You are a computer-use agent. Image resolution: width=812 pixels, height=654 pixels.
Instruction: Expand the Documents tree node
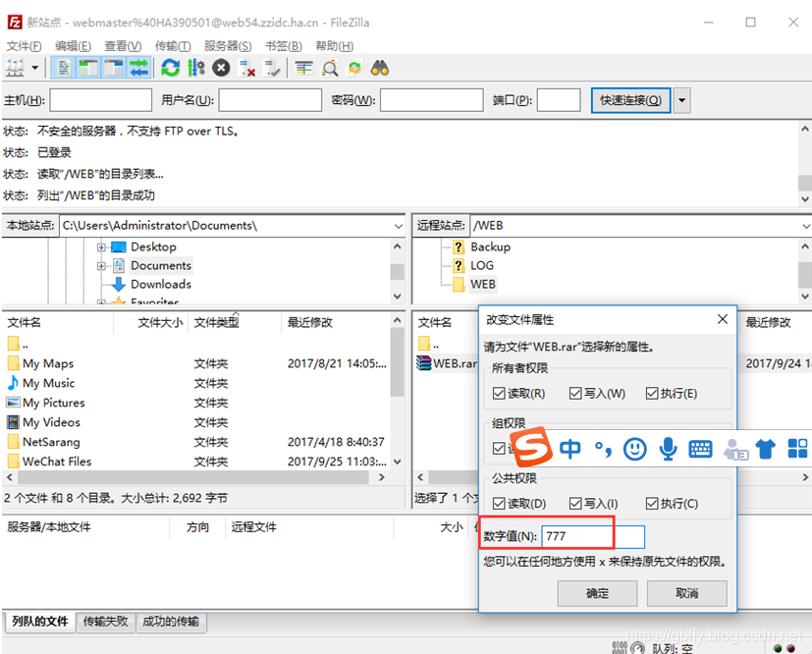pyautogui.click(x=101, y=266)
